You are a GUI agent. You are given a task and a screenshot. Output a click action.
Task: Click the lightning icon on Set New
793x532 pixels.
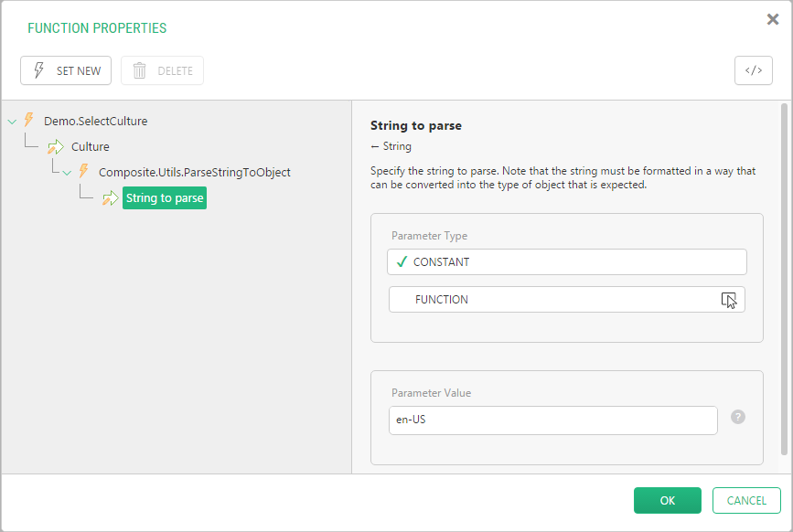[x=39, y=70]
